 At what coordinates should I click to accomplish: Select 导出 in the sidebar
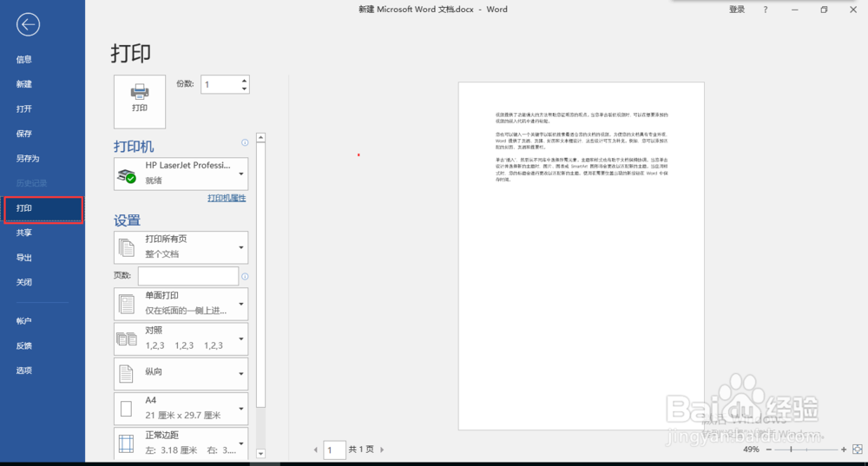click(23, 258)
